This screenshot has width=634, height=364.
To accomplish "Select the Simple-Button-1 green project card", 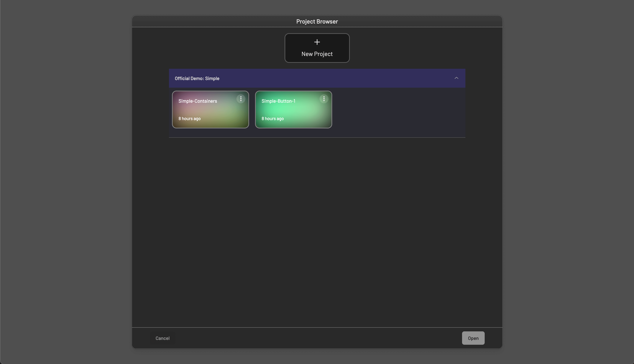I will [293, 110].
